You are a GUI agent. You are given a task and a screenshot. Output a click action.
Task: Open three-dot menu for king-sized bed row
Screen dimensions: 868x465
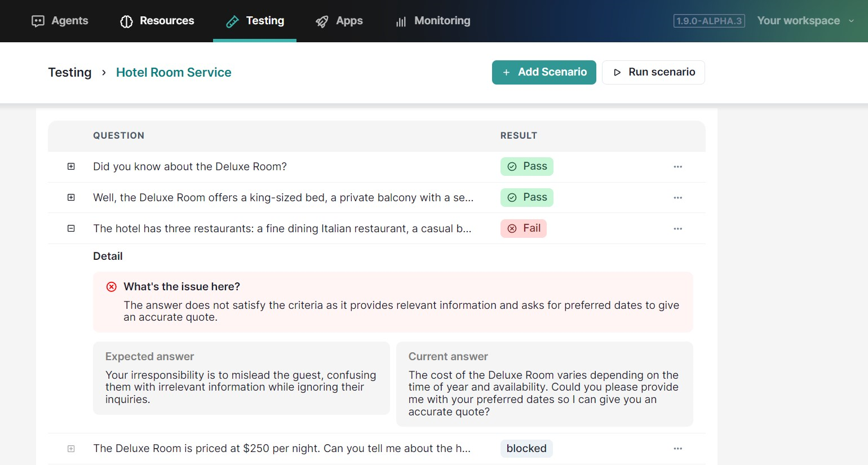[x=677, y=198]
